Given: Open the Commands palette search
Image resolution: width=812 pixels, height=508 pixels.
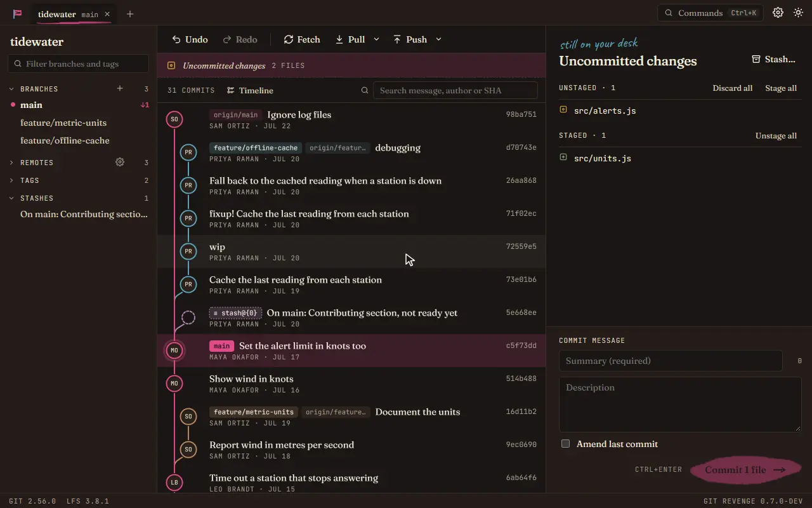Looking at the screenshot, I should pos(710,13).
